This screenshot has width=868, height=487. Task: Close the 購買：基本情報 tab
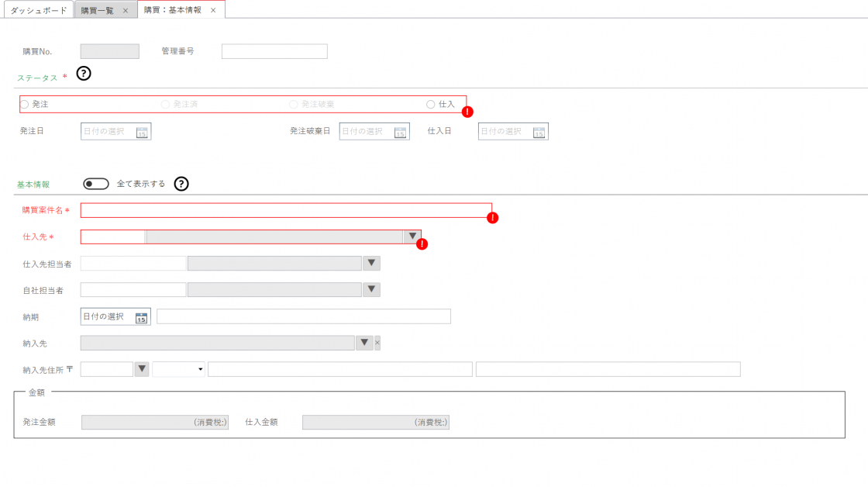213,10
